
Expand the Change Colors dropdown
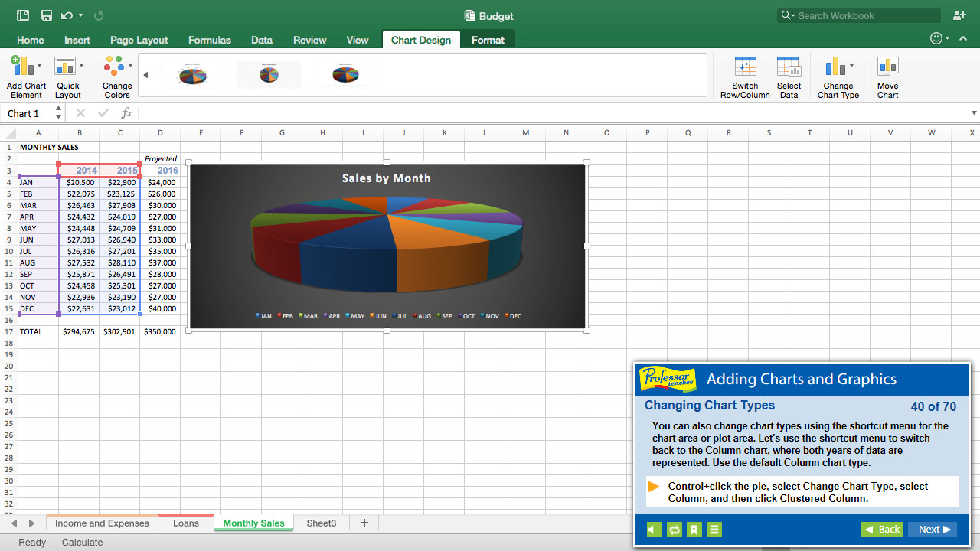(116, 67)
